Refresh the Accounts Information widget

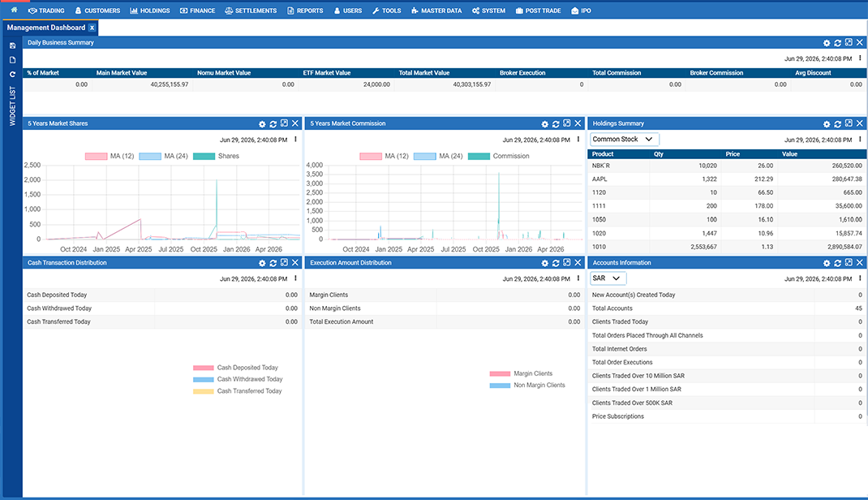coord(837,263)
